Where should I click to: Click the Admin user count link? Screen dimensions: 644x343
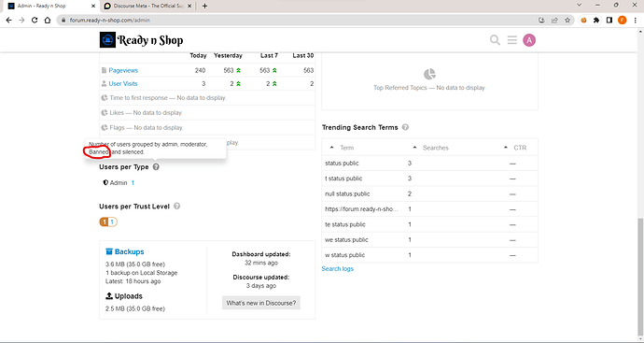(x=133, y=182)
